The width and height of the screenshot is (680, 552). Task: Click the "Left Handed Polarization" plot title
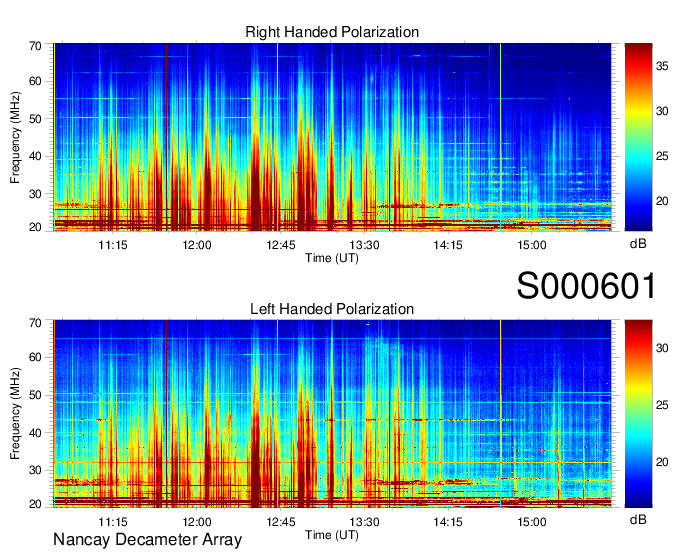click(x=332, y=309)
